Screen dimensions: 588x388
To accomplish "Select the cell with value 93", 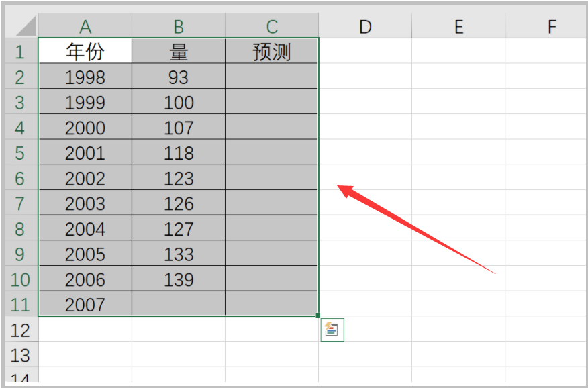I will [179, 76].
